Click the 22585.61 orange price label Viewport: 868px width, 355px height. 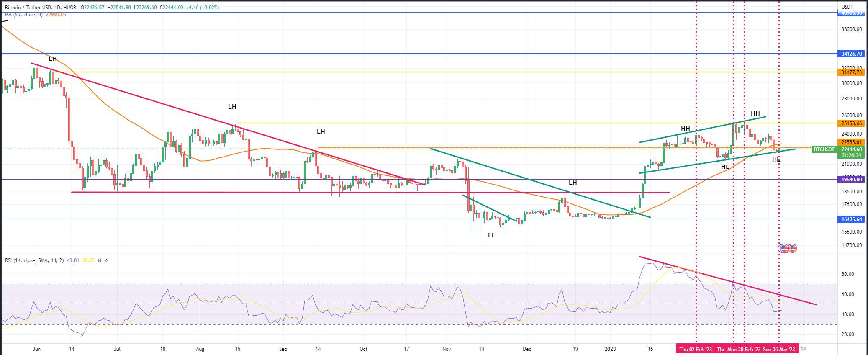coord(852,142)
